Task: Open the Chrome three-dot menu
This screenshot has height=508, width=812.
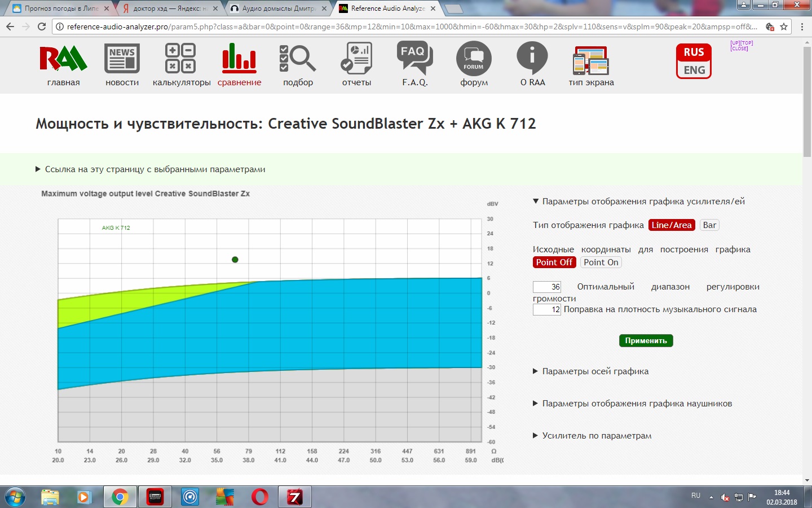Action: tap(802, 27)
